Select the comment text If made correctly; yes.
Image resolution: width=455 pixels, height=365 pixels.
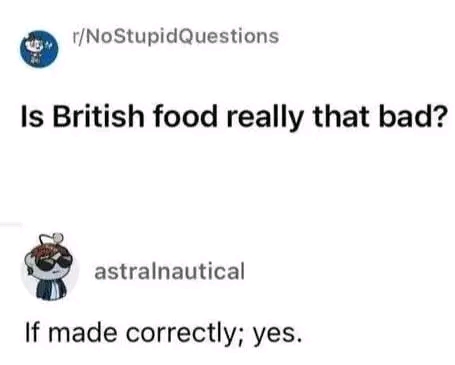pos(164,334)
